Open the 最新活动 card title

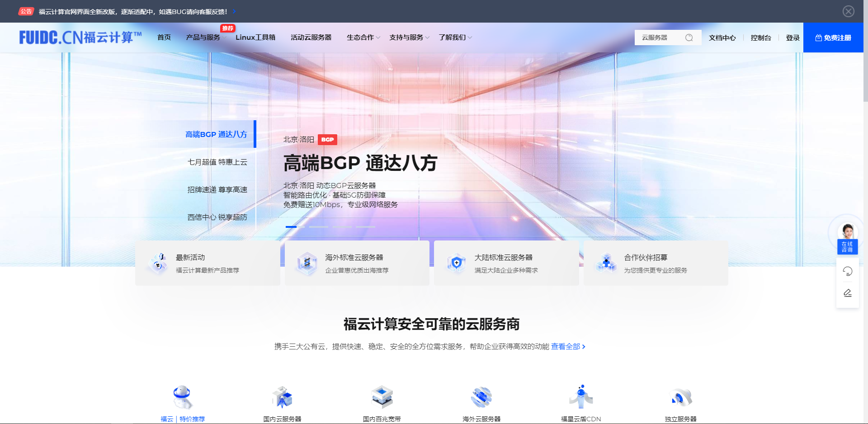pos(190,257)
